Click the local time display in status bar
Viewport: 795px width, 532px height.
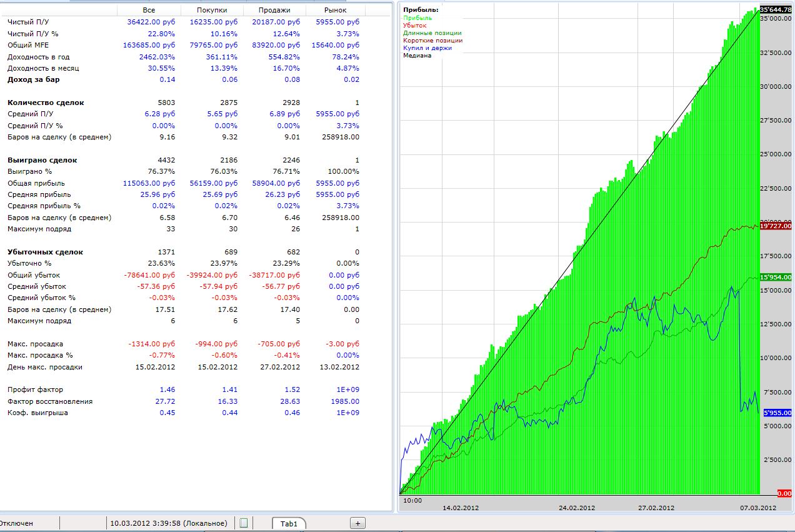point(169,523)
